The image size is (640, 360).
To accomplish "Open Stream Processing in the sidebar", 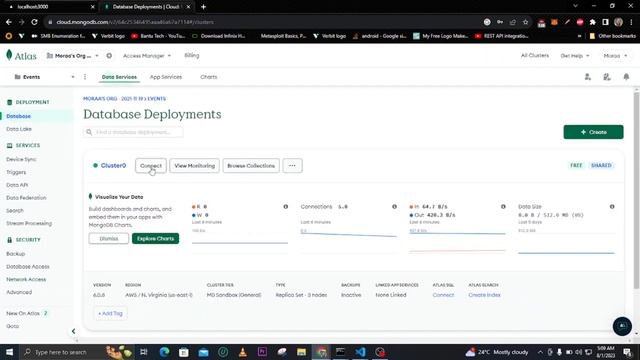I will (29, 223).
